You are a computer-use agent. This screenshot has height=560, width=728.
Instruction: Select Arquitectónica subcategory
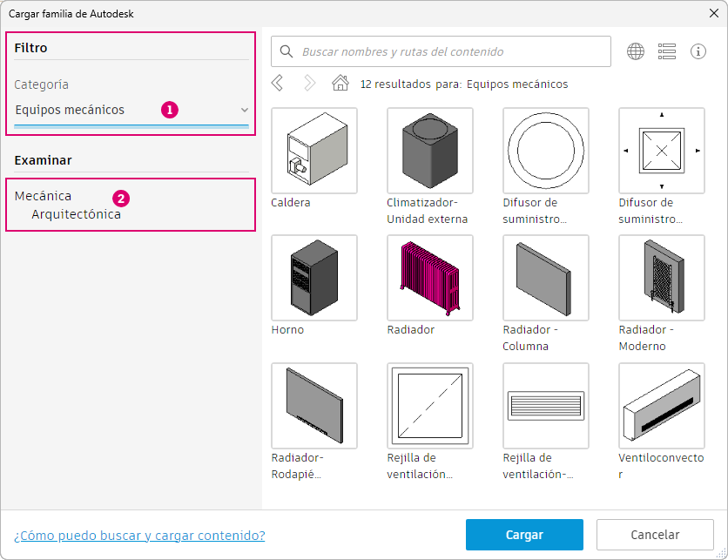pos(77,214)
